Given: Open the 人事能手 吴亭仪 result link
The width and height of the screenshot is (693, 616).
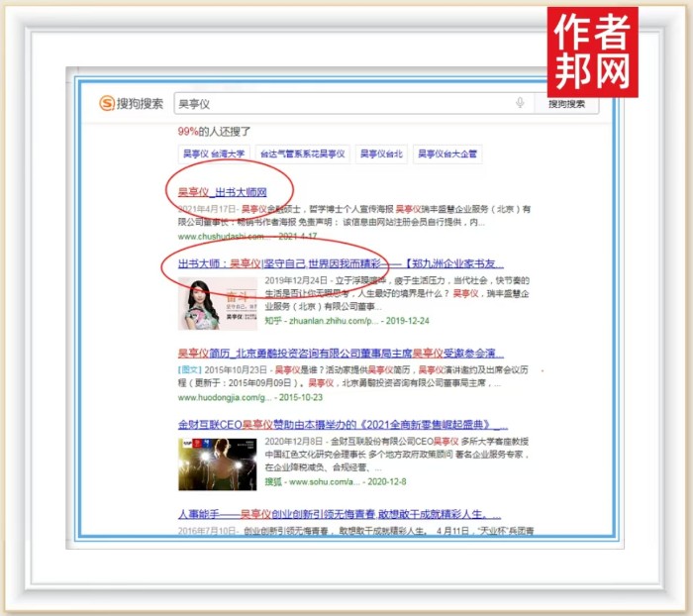Looking at the screenshot, I should (341, 514).
